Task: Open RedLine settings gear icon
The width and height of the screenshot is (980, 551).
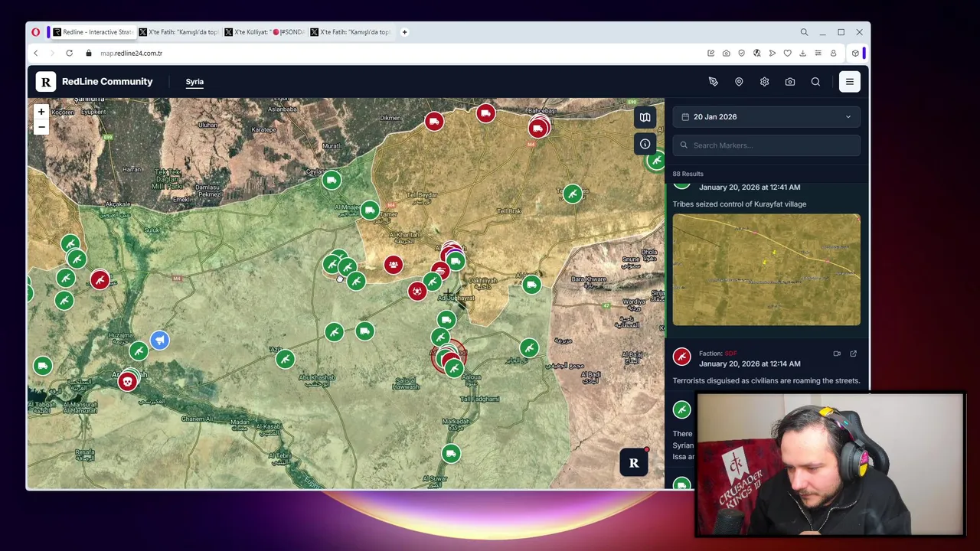Action: point(764,82)
